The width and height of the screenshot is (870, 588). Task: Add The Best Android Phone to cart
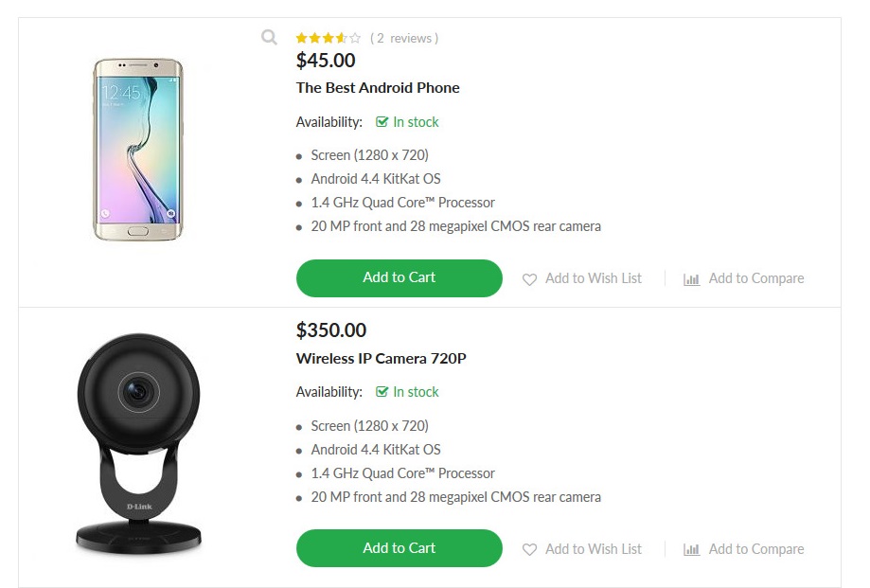399,278
